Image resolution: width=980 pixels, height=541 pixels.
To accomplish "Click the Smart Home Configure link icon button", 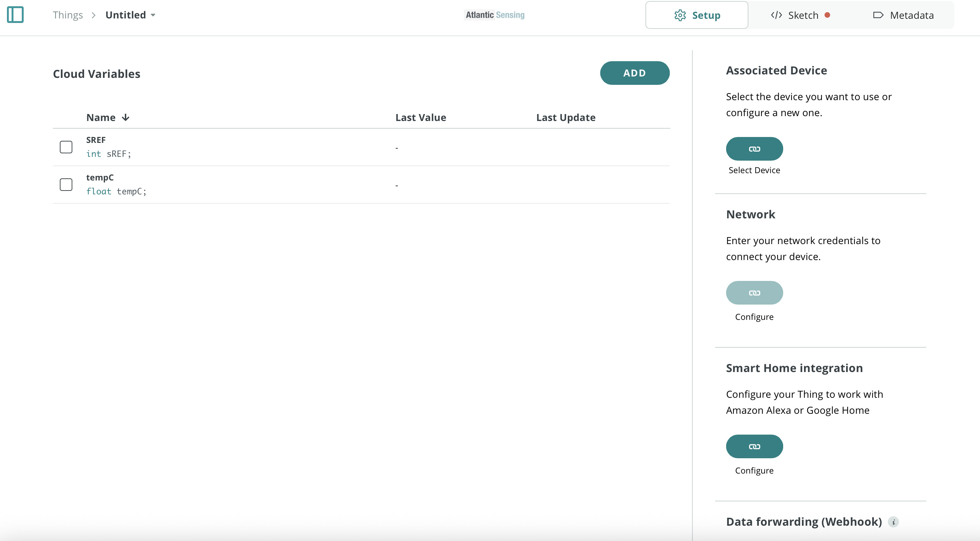I will click(754, 446).
